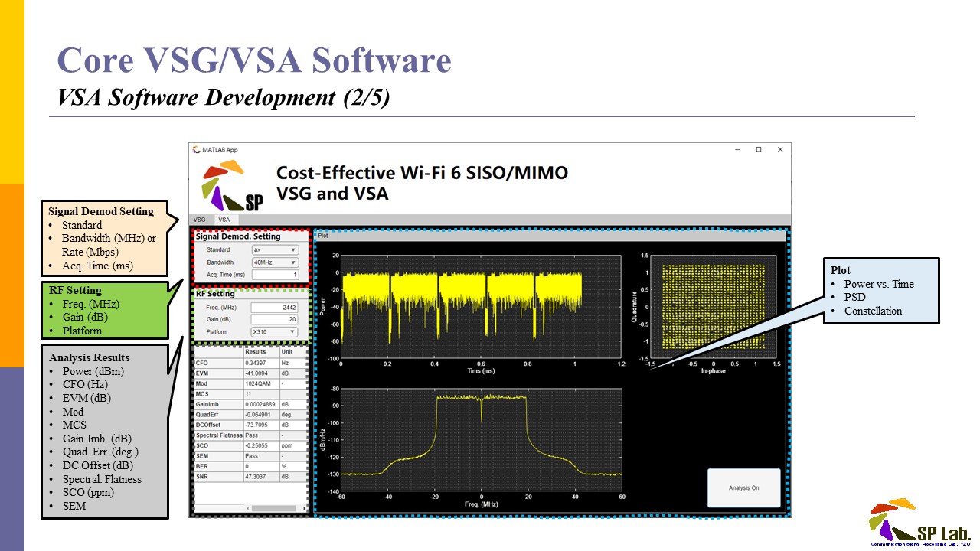Click the MCS value 11
980x551 pixels.
(x=261, y=394)
